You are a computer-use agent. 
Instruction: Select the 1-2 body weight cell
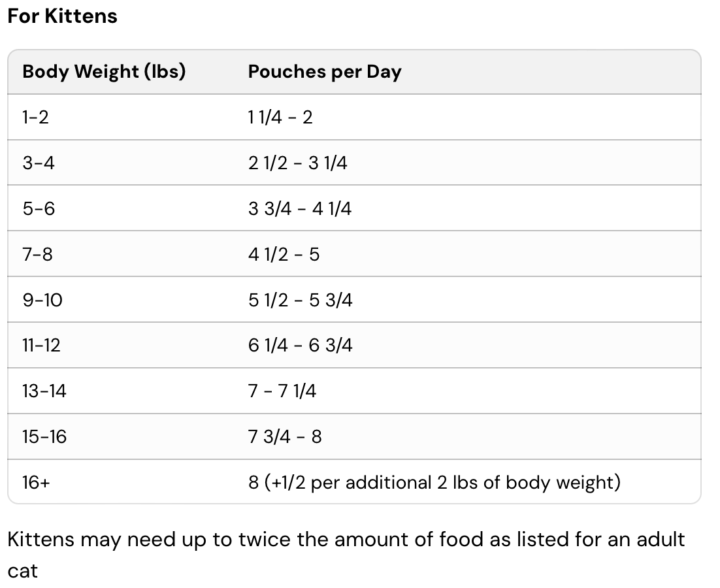[35, 118]
